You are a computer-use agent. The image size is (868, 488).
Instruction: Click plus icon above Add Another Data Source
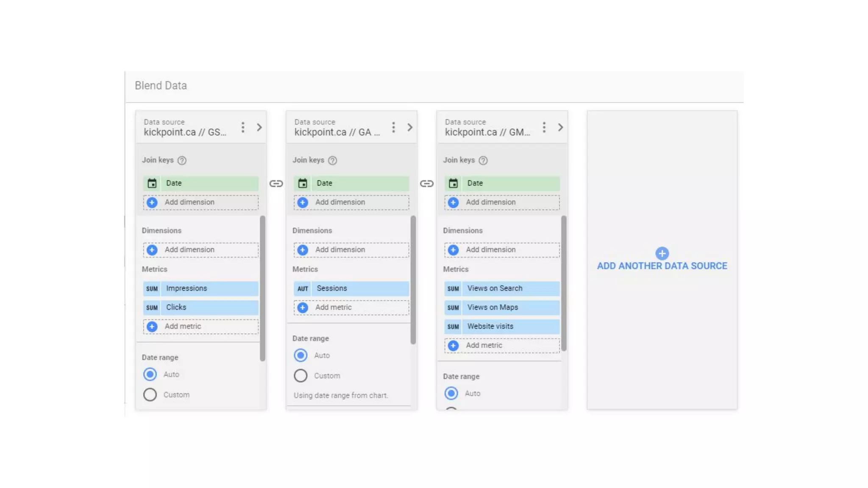662,253
